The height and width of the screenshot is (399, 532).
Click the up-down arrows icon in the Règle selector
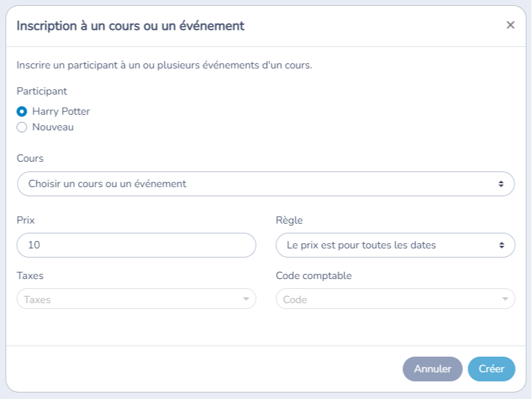point(501,245)
